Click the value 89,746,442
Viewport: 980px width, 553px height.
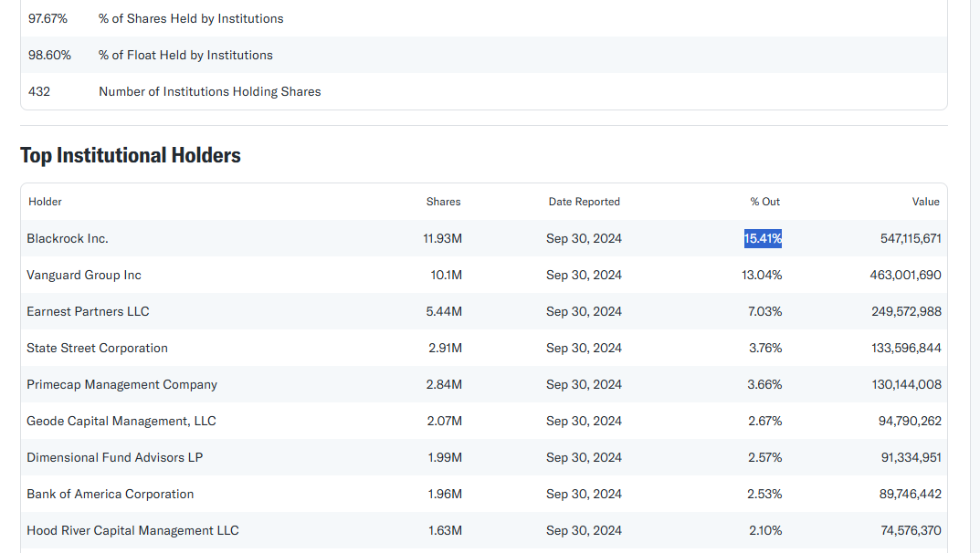click(x=911, y=495)
